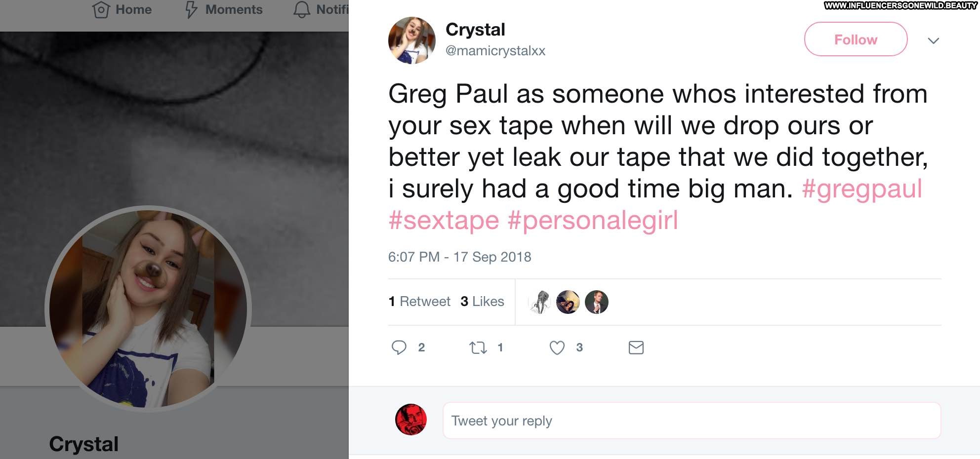View the 3 Likes list
Viewport: 980px width, 459px height.
(x=482, y=302)
